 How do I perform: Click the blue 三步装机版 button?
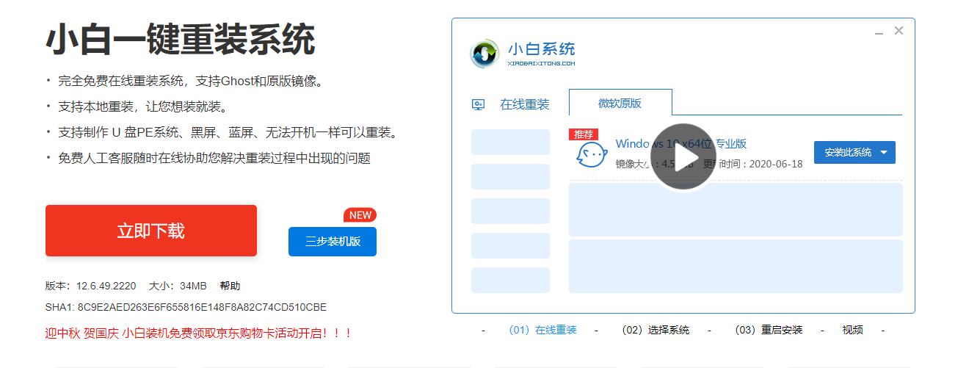tap(333, 242)
